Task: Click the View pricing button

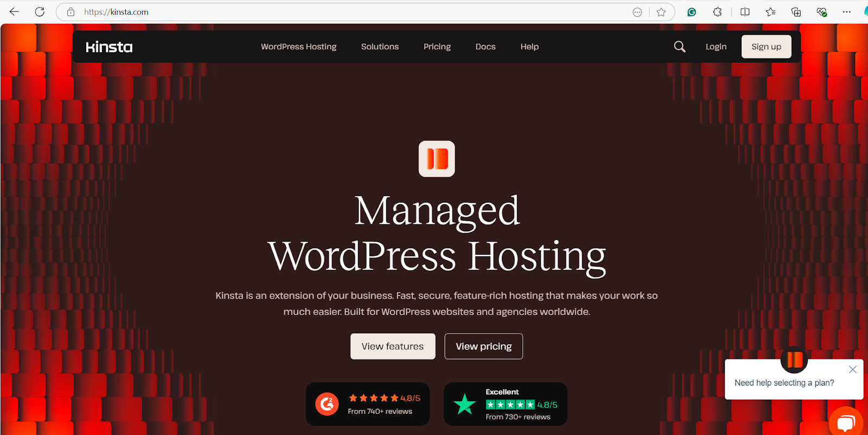Action: coord(484,346)
